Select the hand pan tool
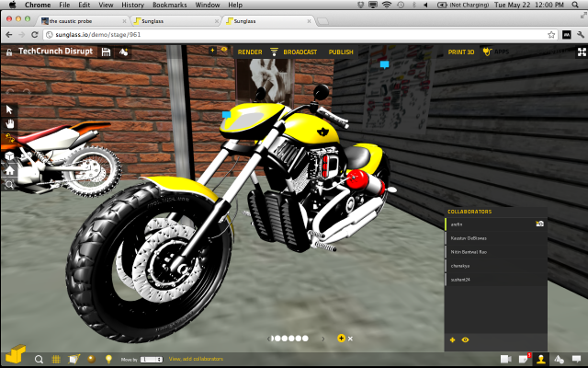Image resolution: width=588 pixels, height=368 pixels. pyautogui.click(x=9, y=123)
